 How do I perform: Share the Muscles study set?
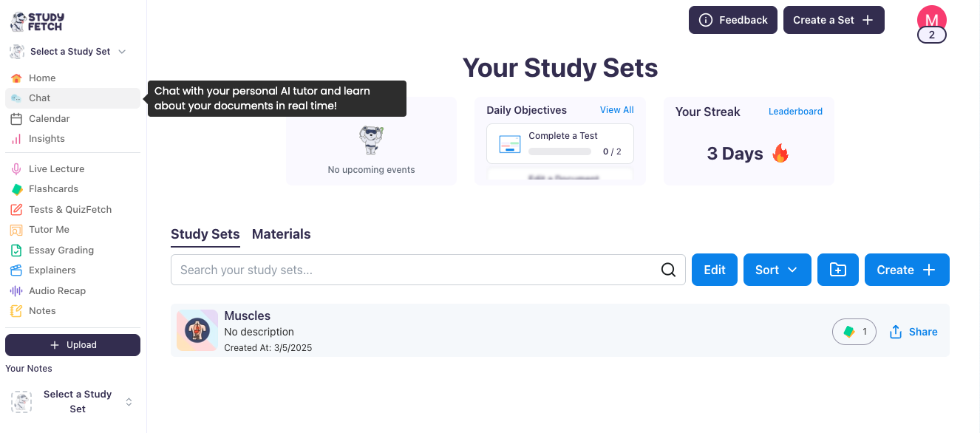pyautogui.click(x=913, y=332)
